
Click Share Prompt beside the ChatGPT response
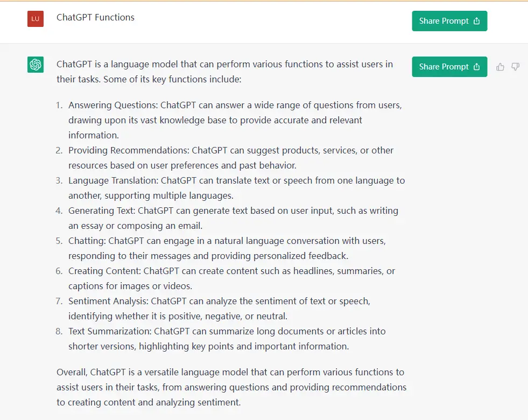[x=449, y=67]
